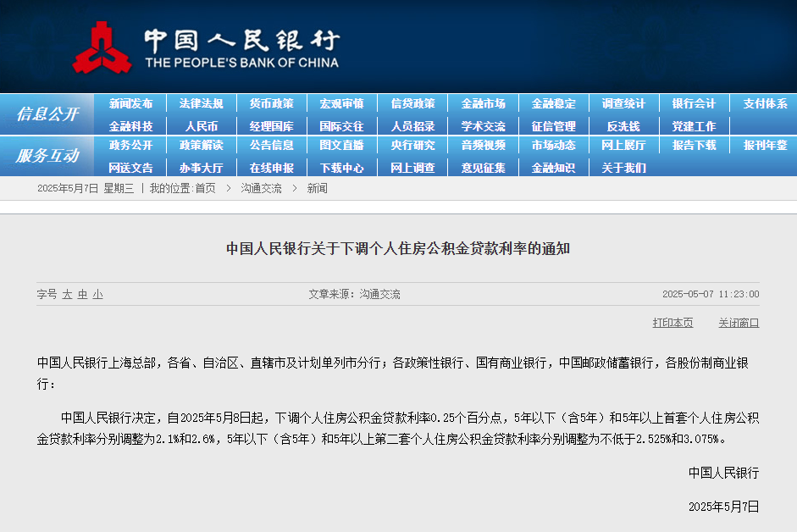
Task: Open 沟通交流 breadcrumb link
Action: 261,189
